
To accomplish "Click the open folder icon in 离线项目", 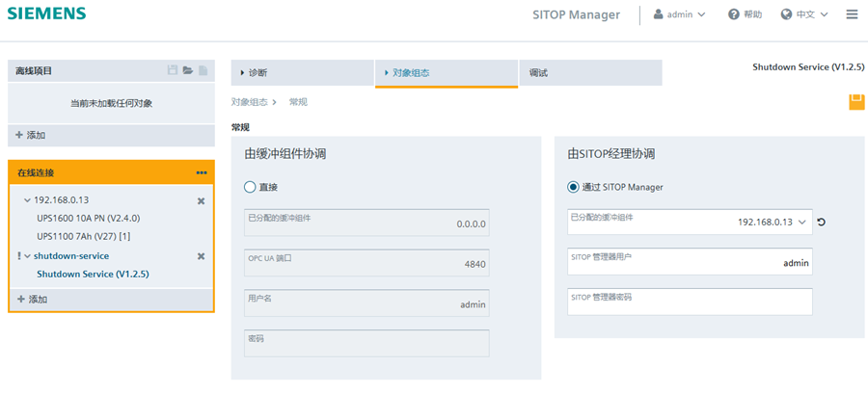I will click(x=188, y=70).
